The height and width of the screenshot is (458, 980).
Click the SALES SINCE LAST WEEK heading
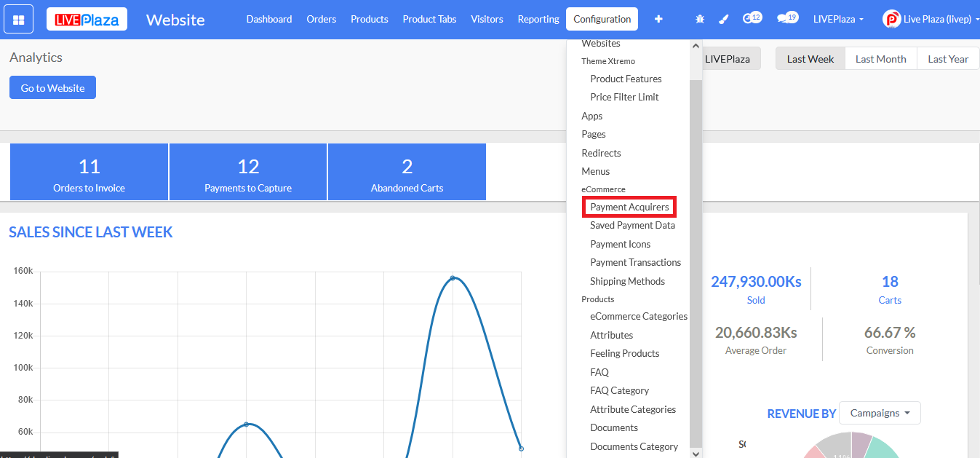click(91, 232)
